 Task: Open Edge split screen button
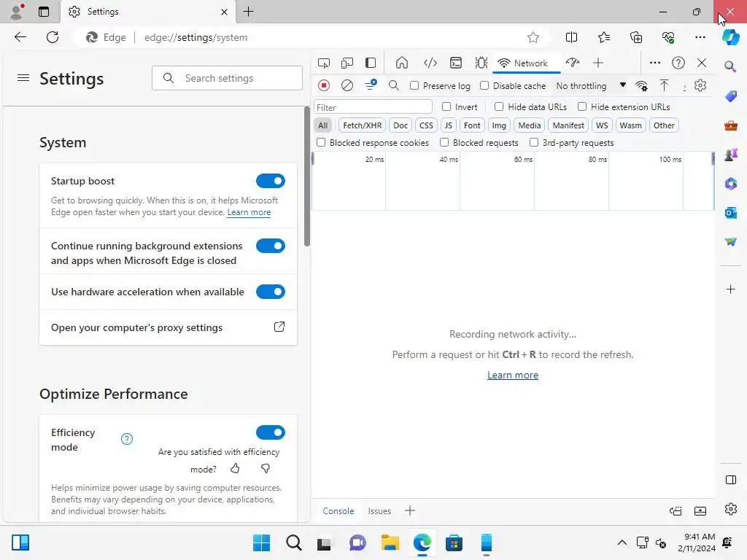pos(571,37)
